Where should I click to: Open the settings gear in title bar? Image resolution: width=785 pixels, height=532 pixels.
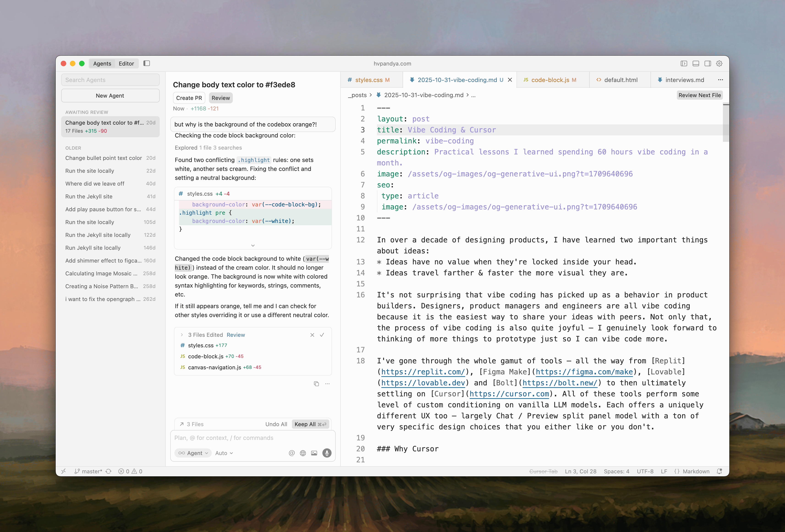(719, 63)
